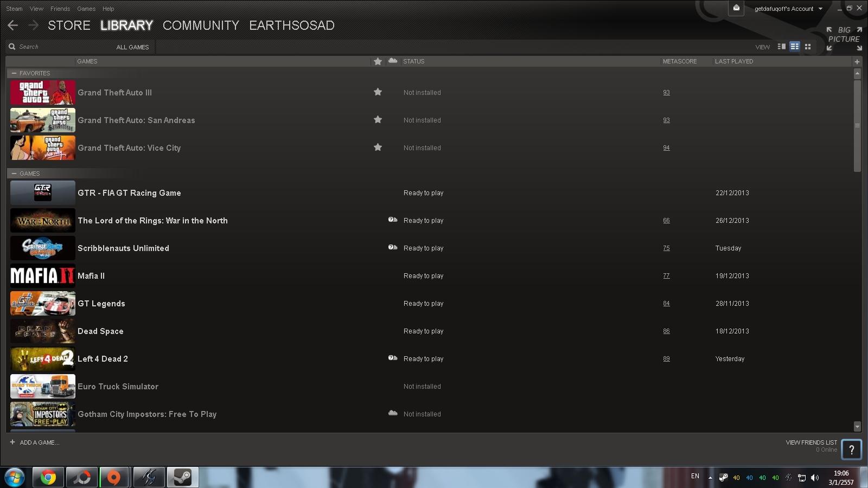Screen dimensions: 868x488
Task: Launch Big Picture mode
Action: coord(844,38)
